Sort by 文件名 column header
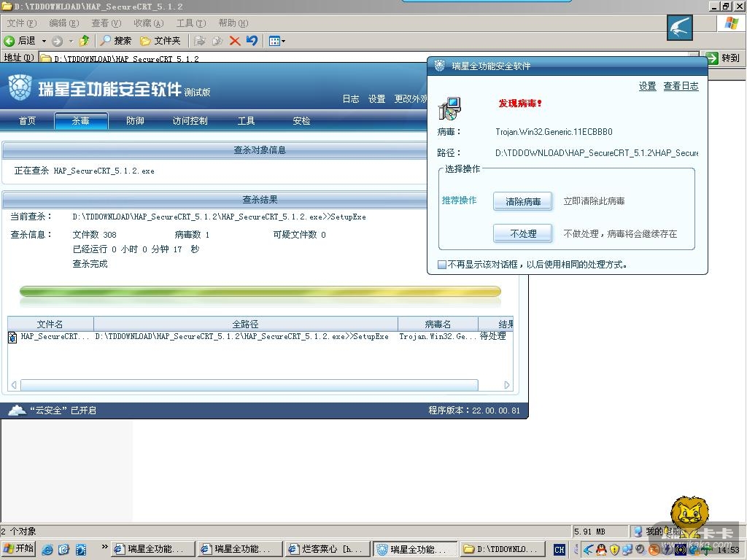 pyautogui.click(x=50, y=324)
